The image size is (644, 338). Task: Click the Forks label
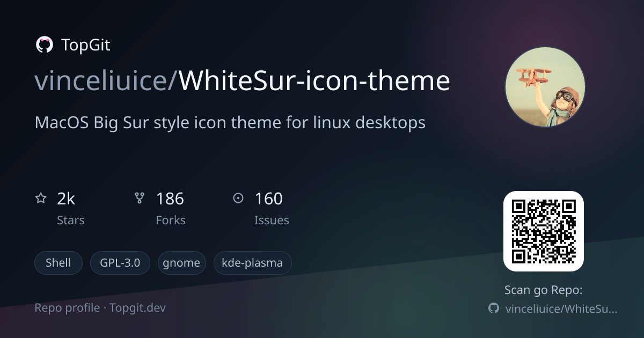(171, 220)
